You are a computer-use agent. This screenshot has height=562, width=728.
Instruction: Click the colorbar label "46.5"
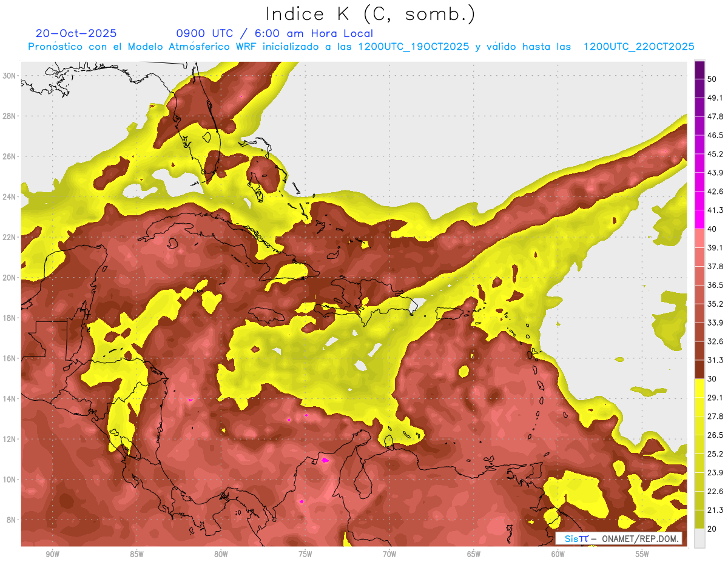(x=715, y=135)
